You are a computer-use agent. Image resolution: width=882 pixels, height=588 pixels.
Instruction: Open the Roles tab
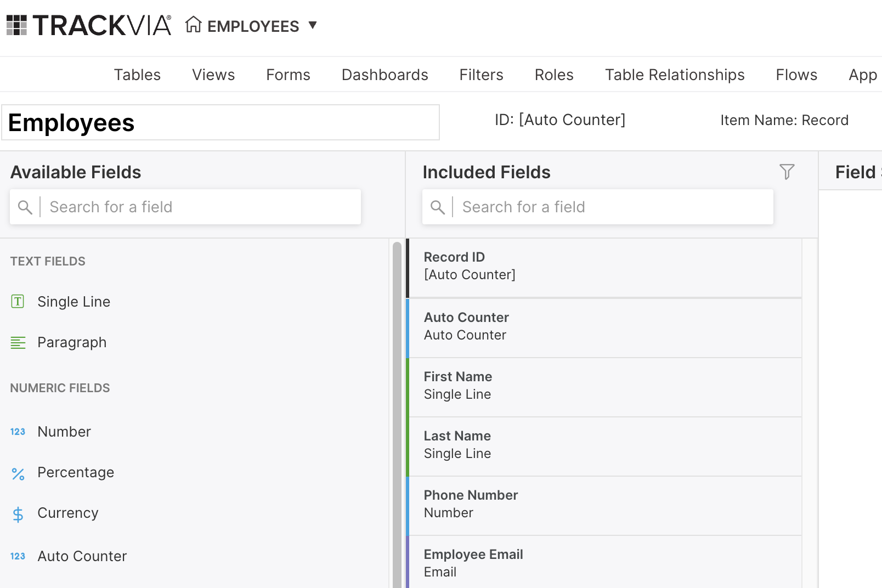click(x=554, y=75)
